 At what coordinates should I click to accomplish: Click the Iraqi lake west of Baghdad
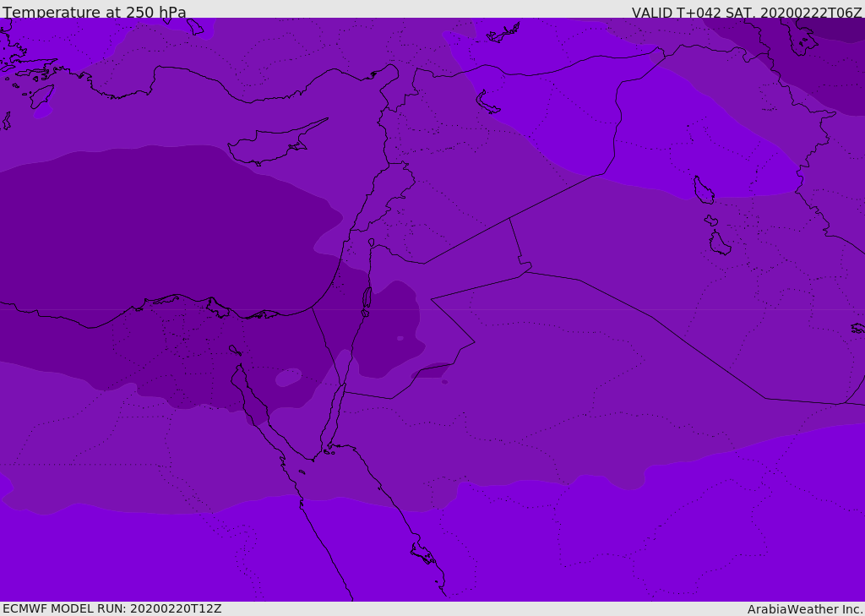tap(720, 243)
